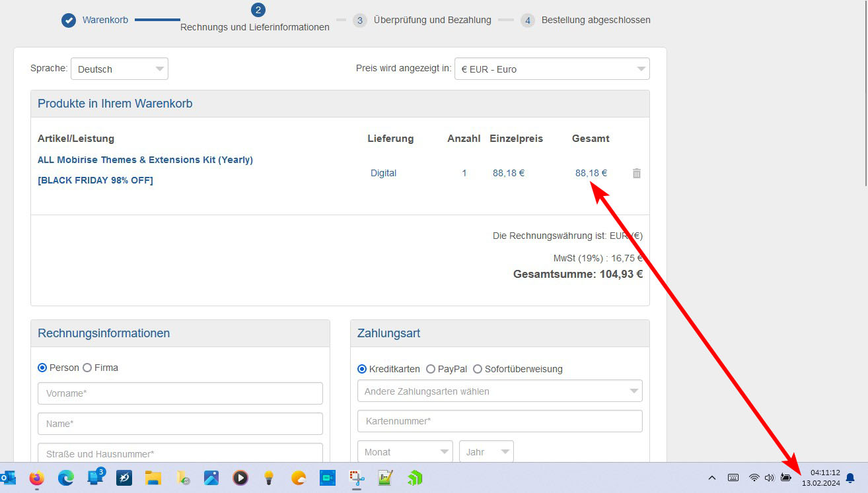Open the Monat expiry month dropdown
Screen dimensions: 868x493
point(404,452)
